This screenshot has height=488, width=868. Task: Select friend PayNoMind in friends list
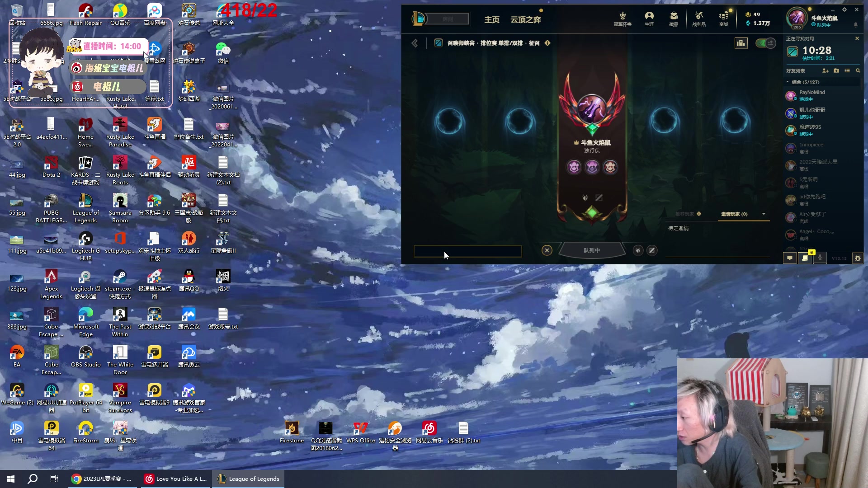point(823,95)
